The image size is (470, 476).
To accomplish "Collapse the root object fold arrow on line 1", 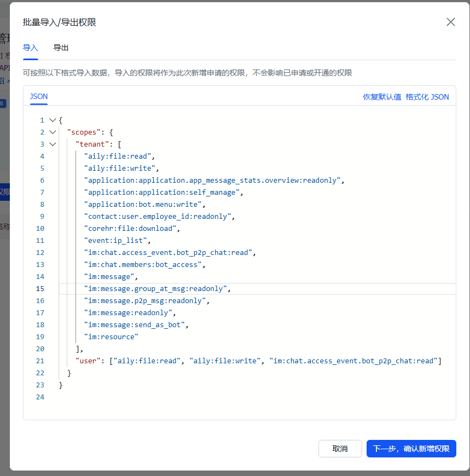I will (53, 120).
